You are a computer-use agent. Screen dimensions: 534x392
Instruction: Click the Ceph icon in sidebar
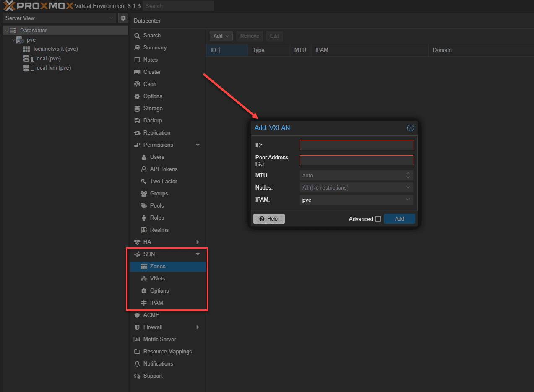137,84
